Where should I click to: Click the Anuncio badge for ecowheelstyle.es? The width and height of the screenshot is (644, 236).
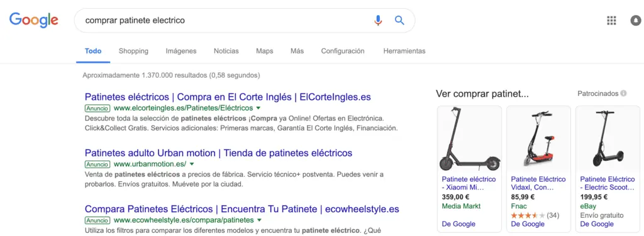point(97,220)
